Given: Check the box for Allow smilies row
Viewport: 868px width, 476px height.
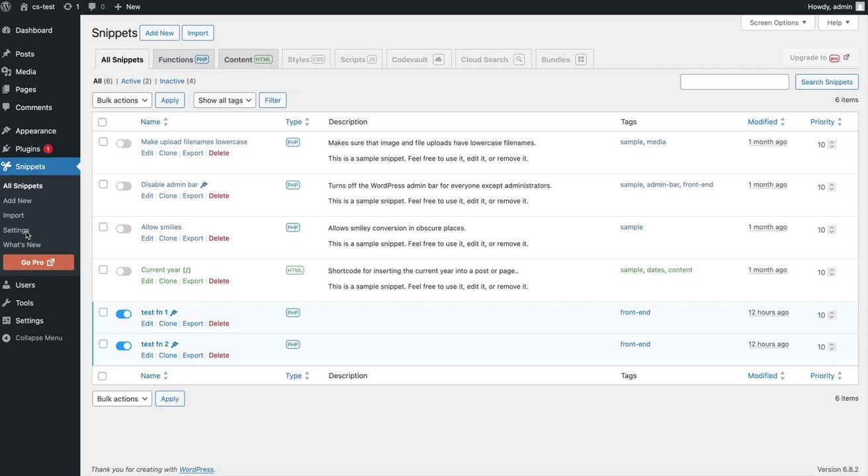Looking at the screenshot, I should coord(103,227).
